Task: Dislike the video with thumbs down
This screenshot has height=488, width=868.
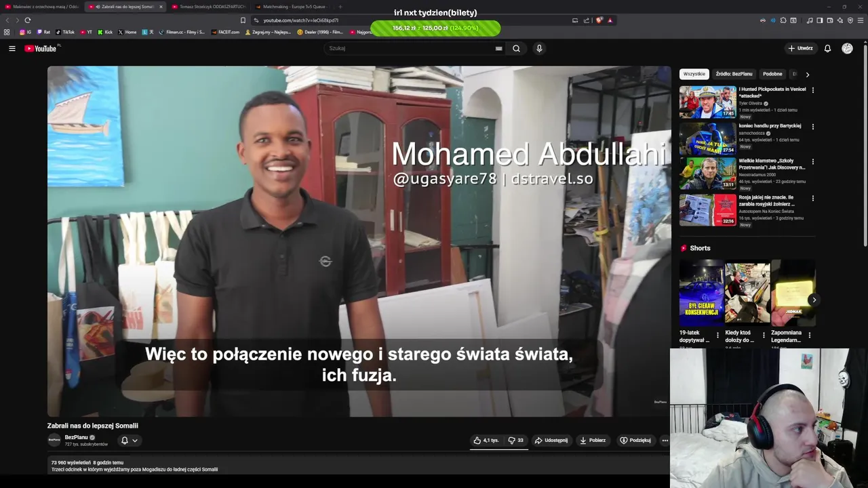Action: pos(515,440)
